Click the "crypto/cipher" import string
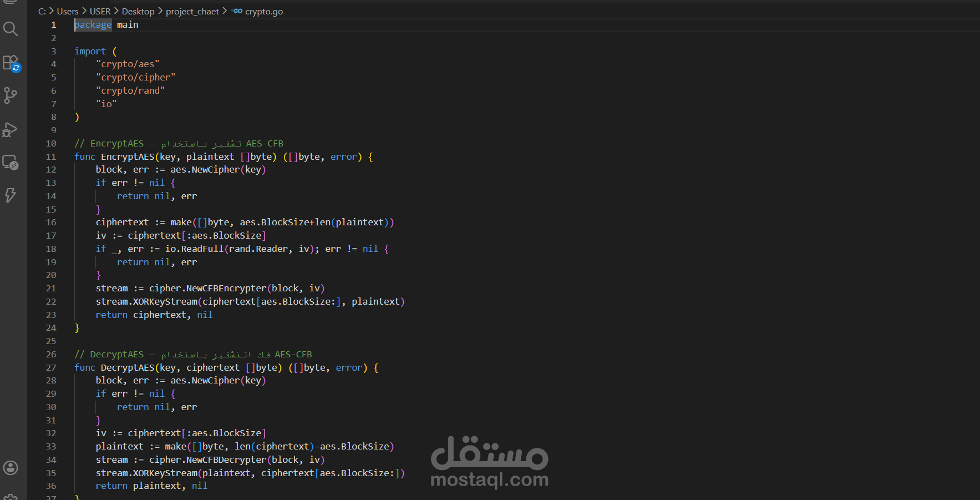Viewport: 980px width, 500px height. point(136,77)
